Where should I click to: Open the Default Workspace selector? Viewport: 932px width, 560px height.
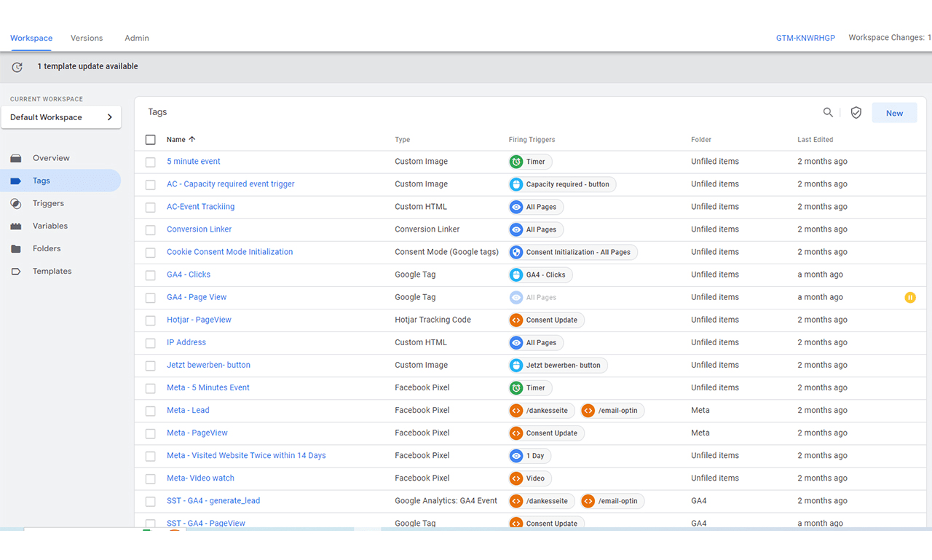click(61, 117)
